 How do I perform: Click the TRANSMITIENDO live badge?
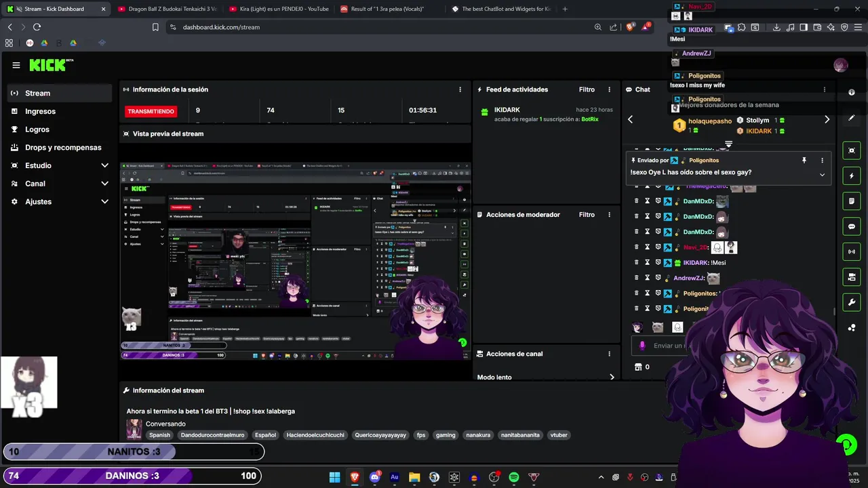pos(151,111)
